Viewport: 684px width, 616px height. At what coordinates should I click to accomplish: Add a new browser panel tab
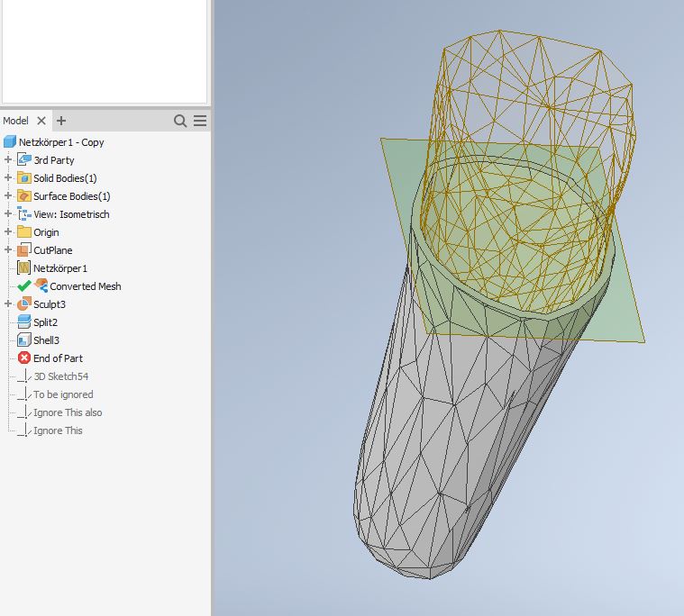pyautogui.click(x=61, y=121)
